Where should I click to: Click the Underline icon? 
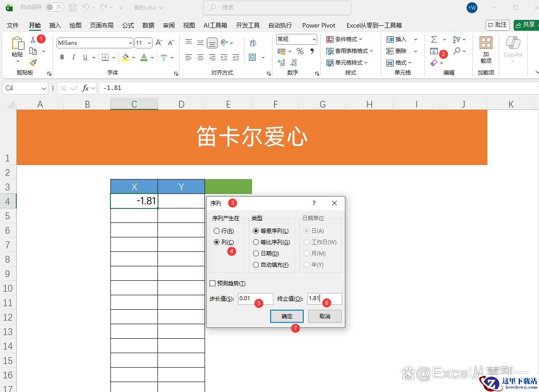[85, 57]
